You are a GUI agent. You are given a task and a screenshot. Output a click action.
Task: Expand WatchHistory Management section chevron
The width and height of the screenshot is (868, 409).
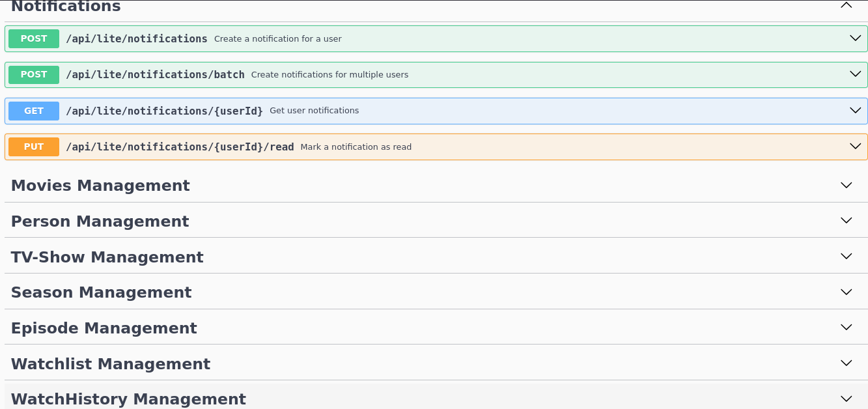tap(846, 399)
